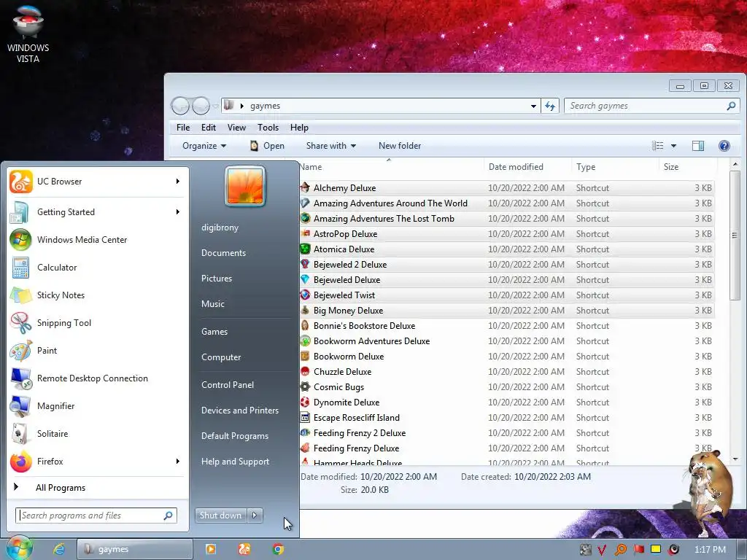Click the clock showing 1:17 PM
The width and height of the screenshot is (747, 560).
[711, 550]
